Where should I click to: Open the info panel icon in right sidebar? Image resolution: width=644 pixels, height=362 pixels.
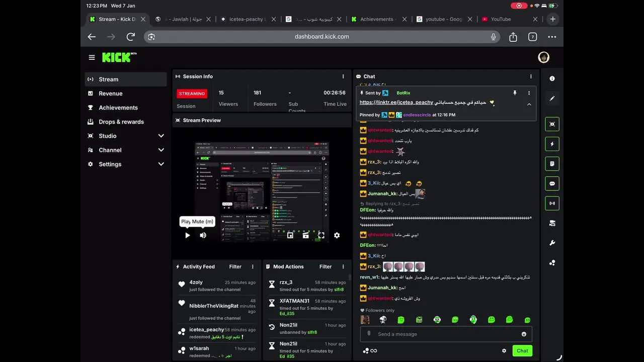click(x=552, y=79)
